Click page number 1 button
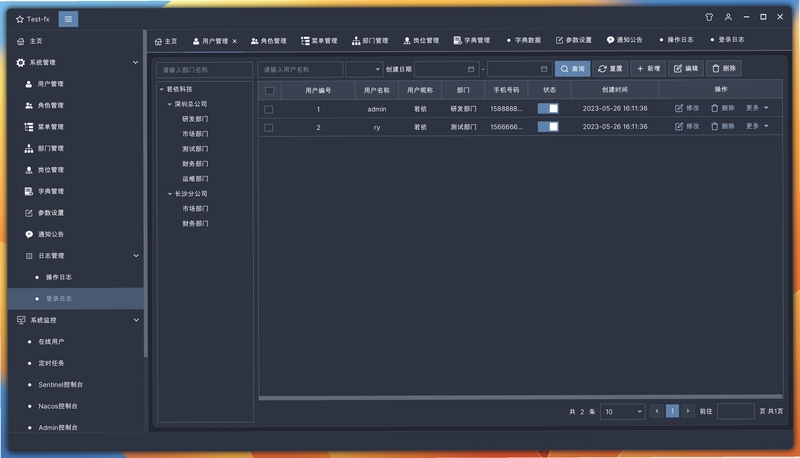Viewport: 800px width, 458px height. [x=672, y=411]
